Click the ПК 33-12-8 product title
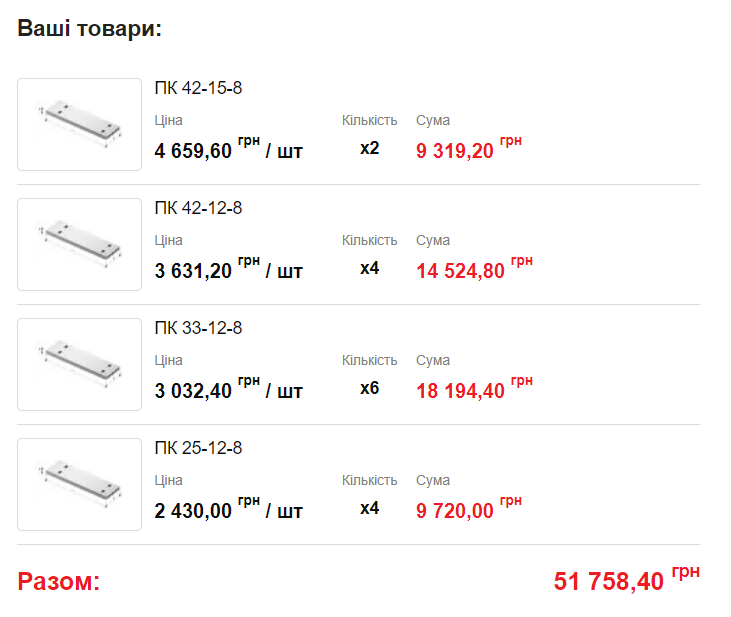Image resolution: width=731 pixels, height=617 pixels. [x=198, y=328]
